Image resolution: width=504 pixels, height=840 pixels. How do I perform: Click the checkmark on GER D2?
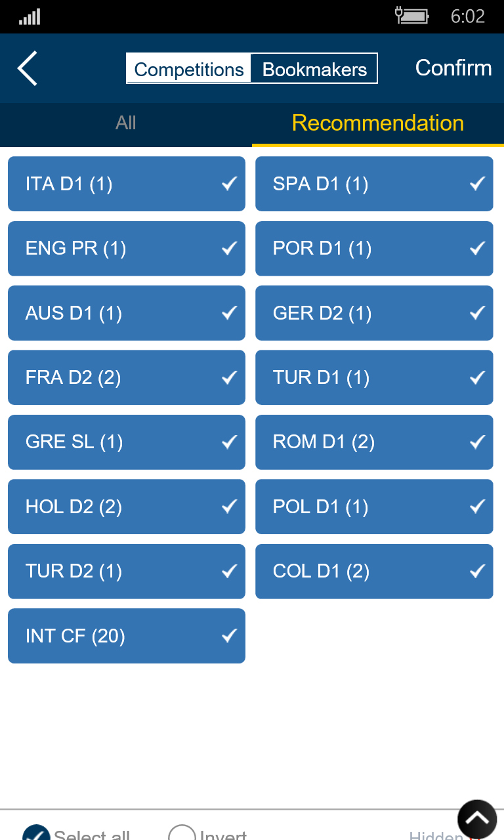coord(477,313)
